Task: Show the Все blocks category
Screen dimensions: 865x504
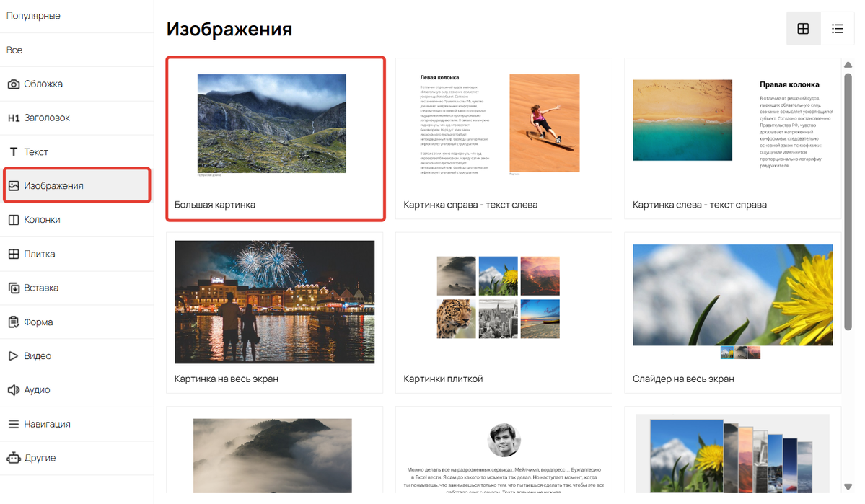Action: pos(76,50)
